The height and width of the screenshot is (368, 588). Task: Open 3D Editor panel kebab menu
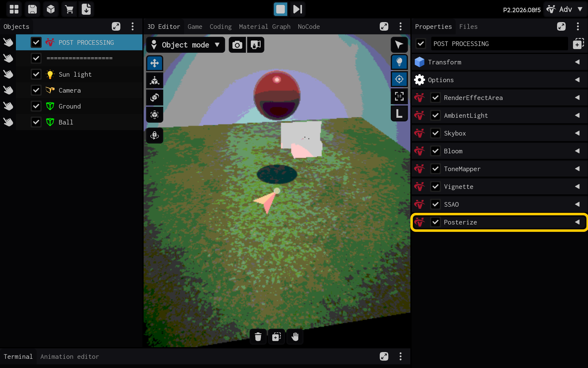tap(401, 26)
